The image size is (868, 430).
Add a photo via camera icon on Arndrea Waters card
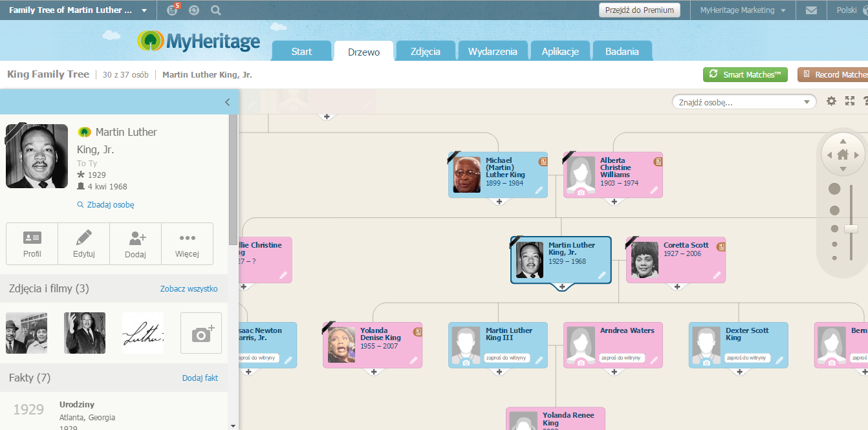pyautogui.click(x=581, y=363)
